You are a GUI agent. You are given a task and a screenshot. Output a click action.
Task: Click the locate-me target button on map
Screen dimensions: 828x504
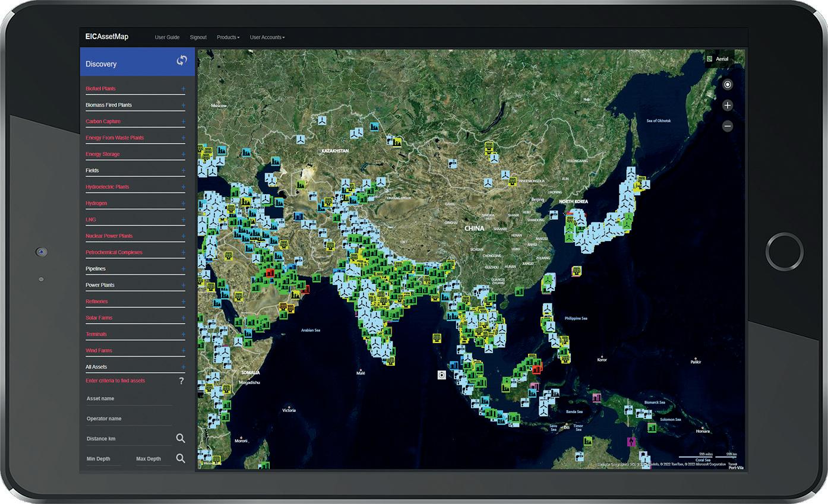[728, 84]
